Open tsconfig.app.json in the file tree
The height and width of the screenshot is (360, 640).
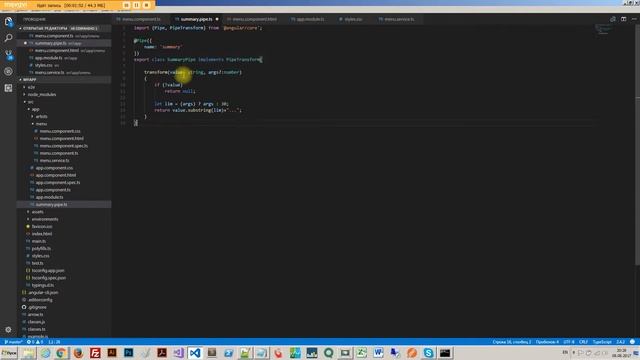[x=48, y=271]
